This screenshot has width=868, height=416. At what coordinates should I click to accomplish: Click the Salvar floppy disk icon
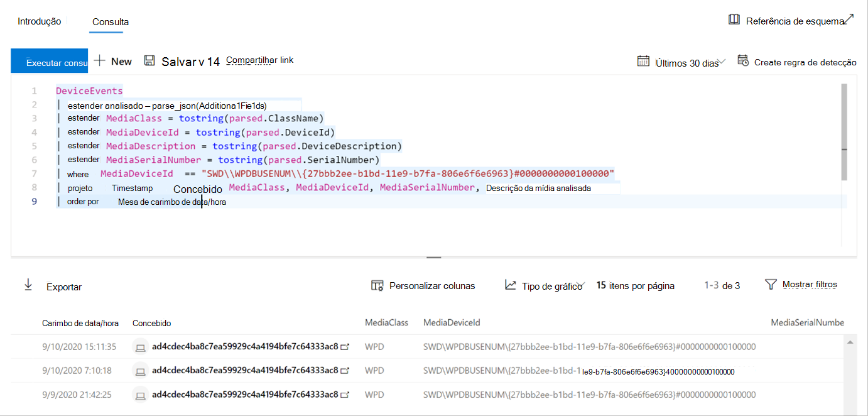pyautogui.click(x=149, y=61)
